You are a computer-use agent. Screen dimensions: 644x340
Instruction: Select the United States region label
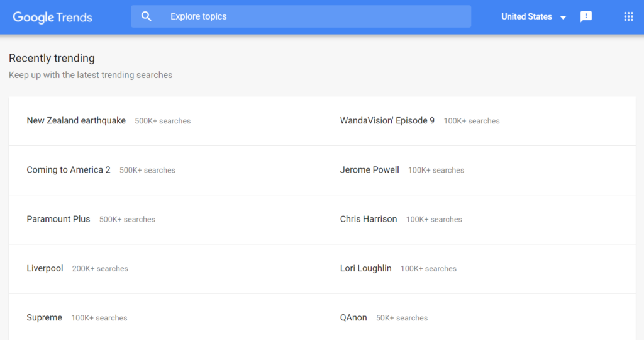click(x=526, y=16)
